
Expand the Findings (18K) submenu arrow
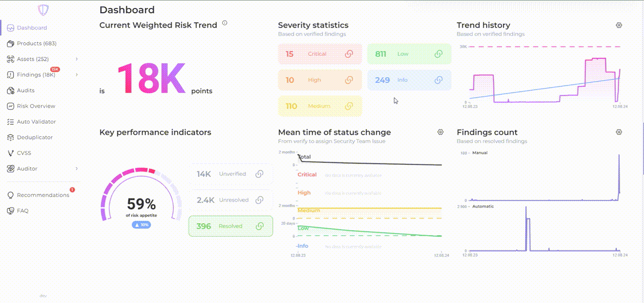pyautogui.click(x=76, y=75)
